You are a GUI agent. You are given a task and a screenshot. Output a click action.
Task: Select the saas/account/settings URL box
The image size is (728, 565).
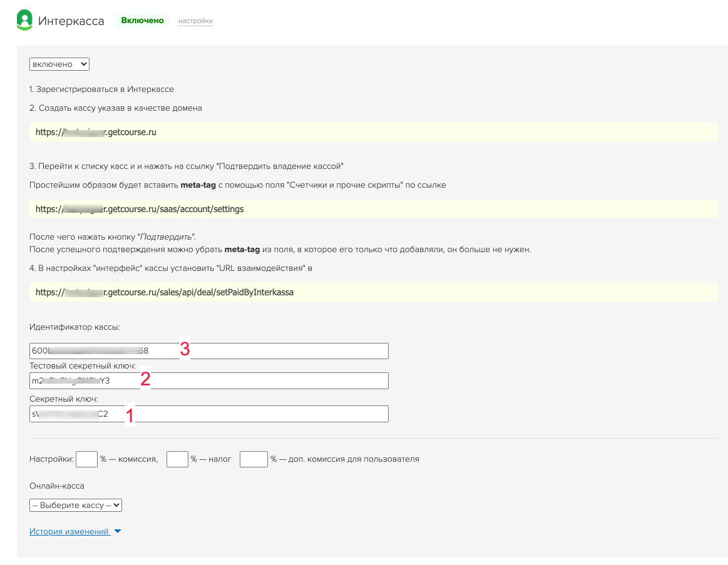pyautogui.click(x=373, y=209)
